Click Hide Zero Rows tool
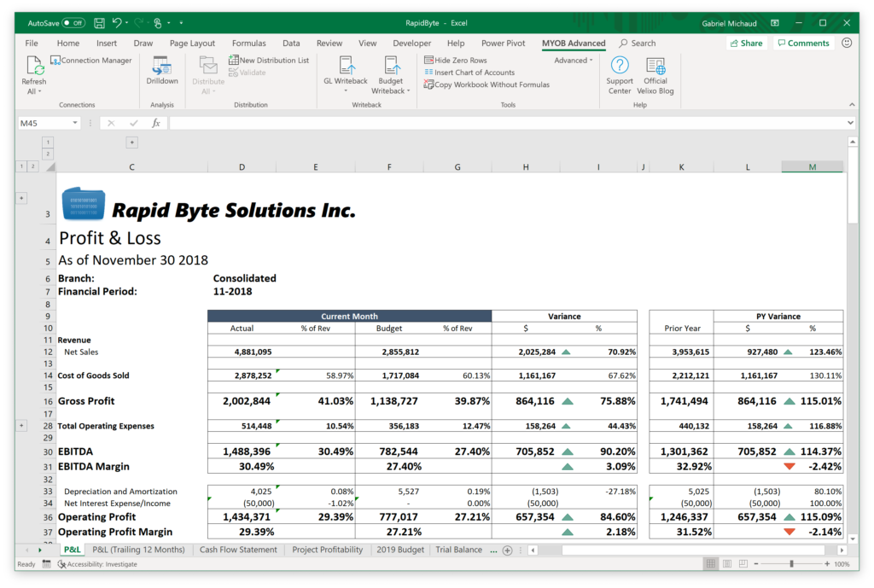 point(456,61)
